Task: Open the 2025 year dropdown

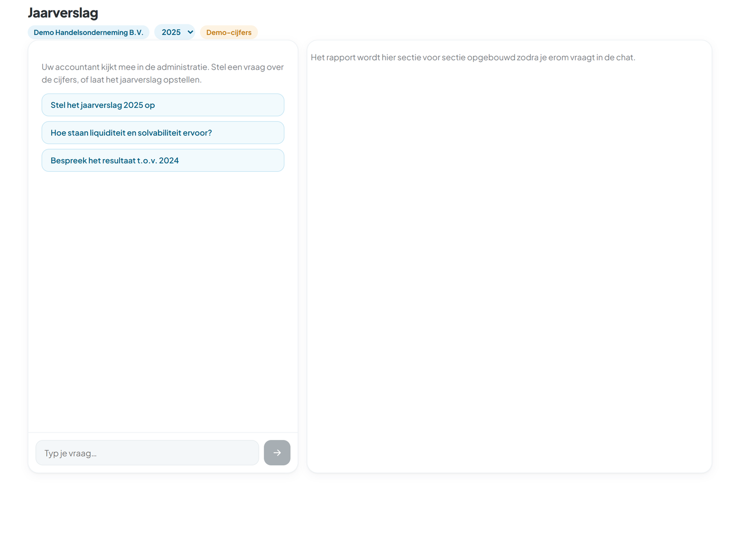Action: point(175,32)
